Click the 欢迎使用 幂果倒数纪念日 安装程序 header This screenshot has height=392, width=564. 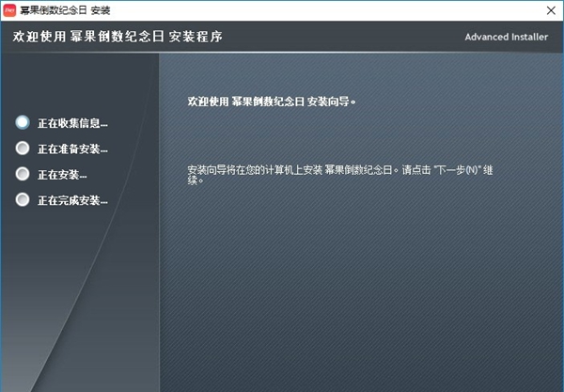coord(117,37)
